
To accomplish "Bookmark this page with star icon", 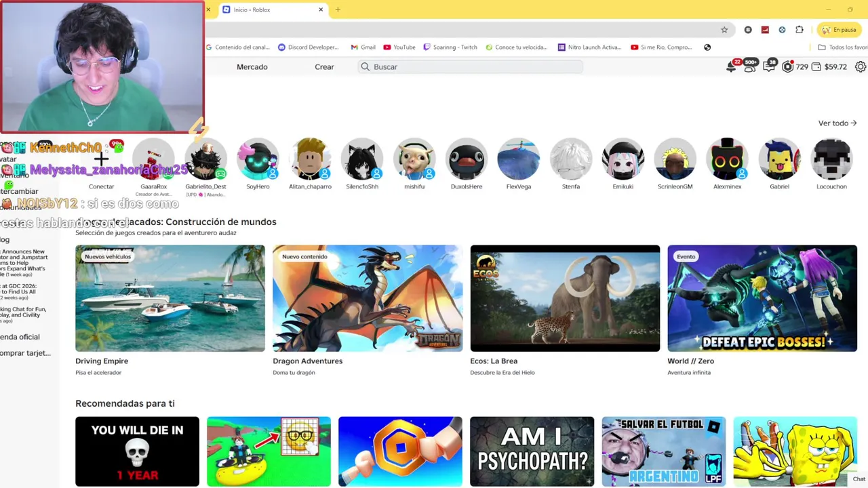I will tap(724, 30).
